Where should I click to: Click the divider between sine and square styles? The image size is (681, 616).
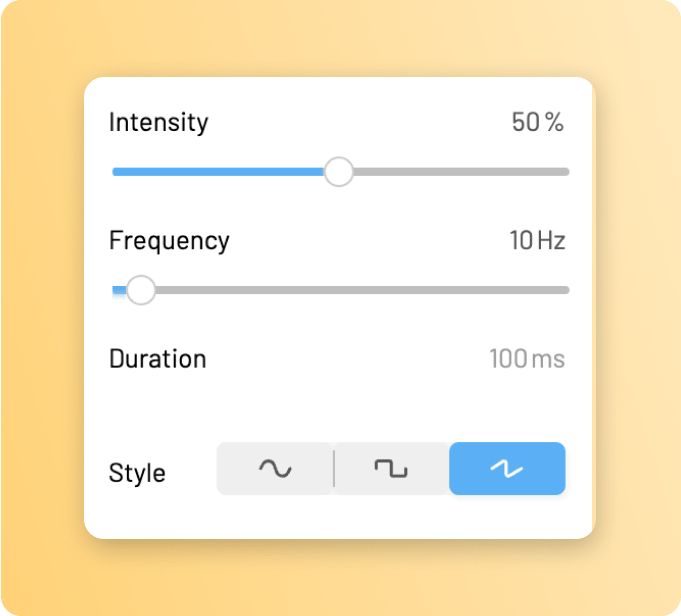(x=334, y=468)
